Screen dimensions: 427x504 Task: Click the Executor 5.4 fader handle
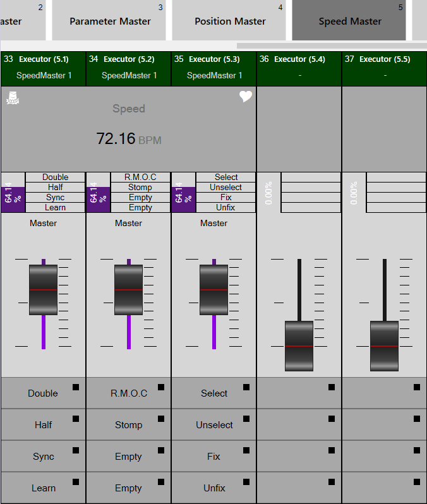[299, 345]
